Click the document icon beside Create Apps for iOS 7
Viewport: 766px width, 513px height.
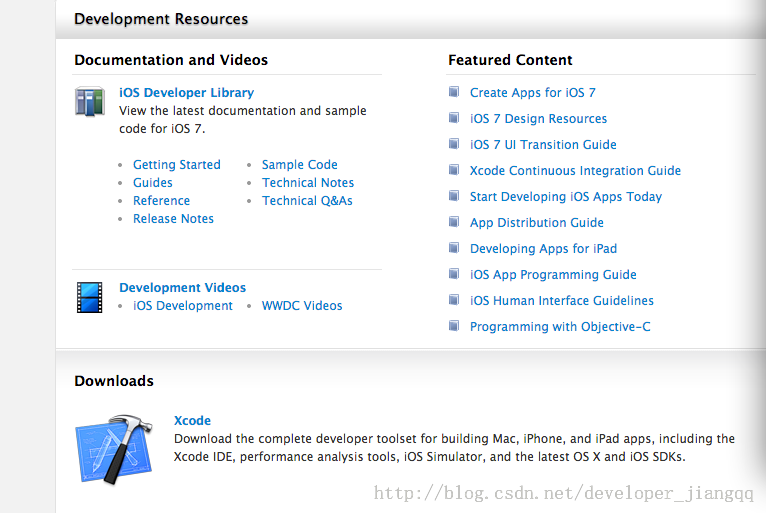tap(454, 93)
